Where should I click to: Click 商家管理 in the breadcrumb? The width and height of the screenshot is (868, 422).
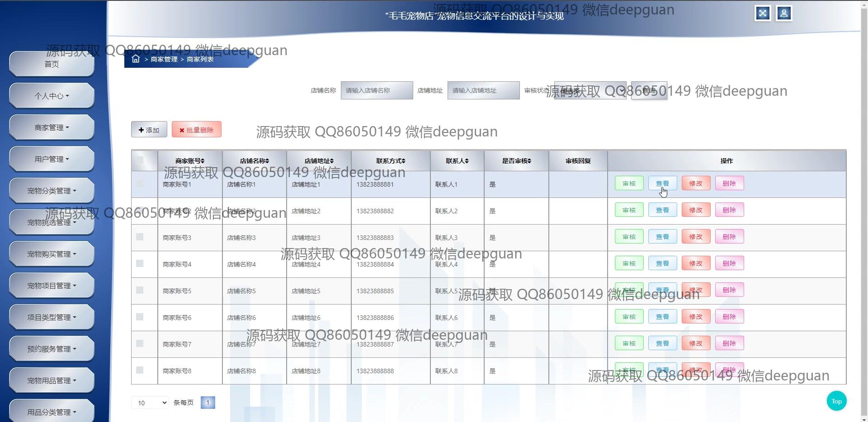coord(164,59)
